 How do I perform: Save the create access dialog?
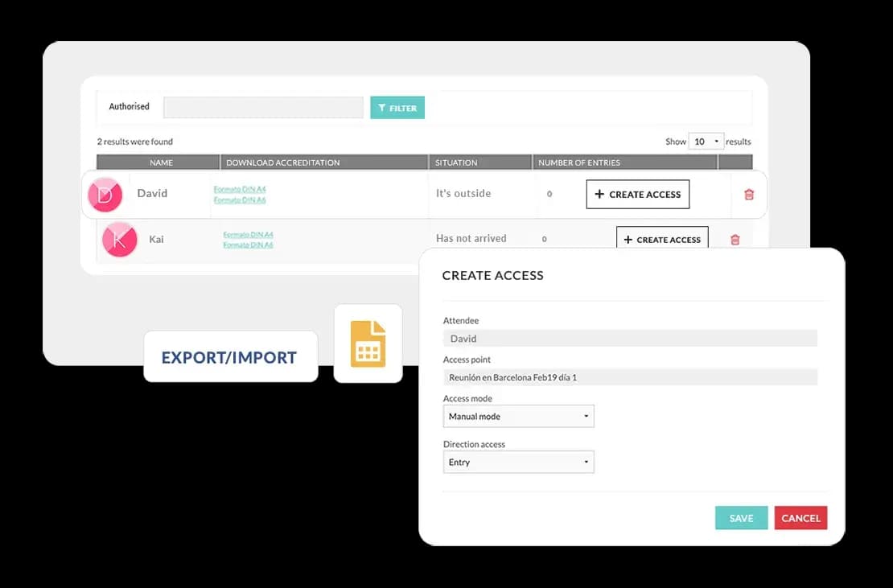pos(742,518)
